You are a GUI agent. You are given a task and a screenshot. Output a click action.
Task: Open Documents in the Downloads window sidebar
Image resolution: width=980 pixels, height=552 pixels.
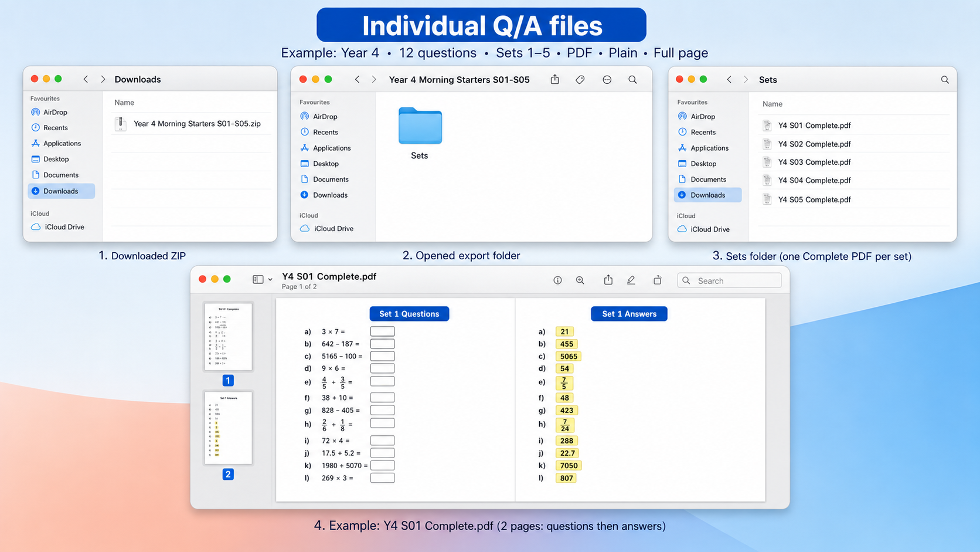[55, 175]
